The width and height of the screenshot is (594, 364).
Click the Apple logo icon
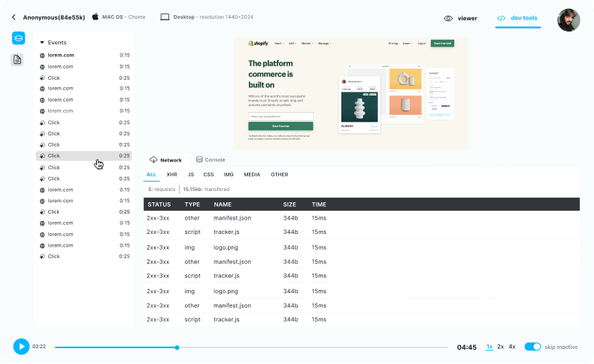(95, 17)
